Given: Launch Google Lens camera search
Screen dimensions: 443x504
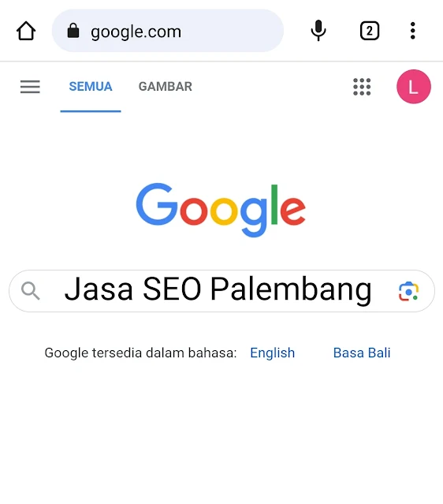Looking at the screenshot, I should pyautogui.click(x=408, y=292).
